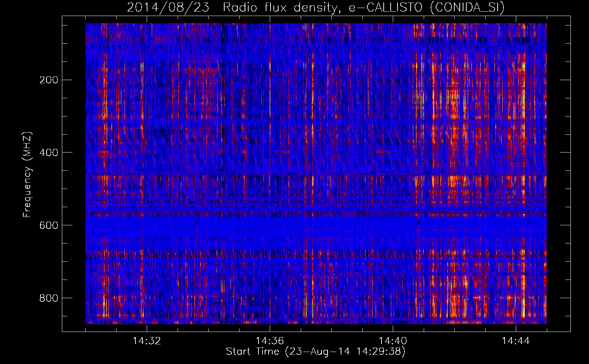
Task: Click the 'Start Time (23-Aug-14 14:29:38)' x-axis label
Action: coord(316,352)
